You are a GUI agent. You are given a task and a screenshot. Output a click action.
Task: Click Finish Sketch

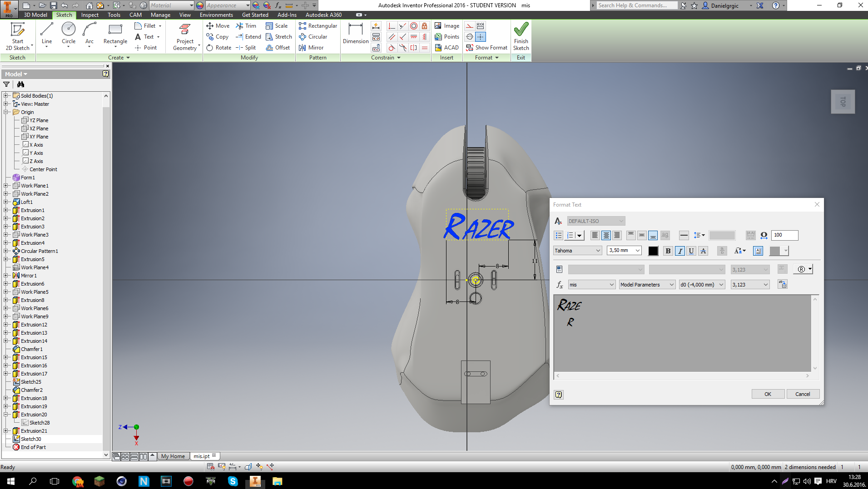521,36
